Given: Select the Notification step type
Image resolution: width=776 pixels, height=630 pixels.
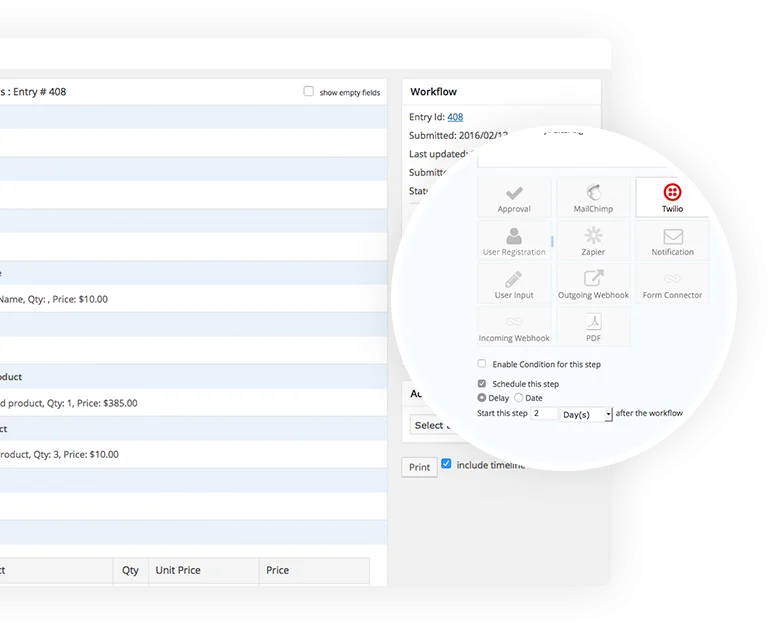Looking at the screenshot, I should [x=672, y=241].
